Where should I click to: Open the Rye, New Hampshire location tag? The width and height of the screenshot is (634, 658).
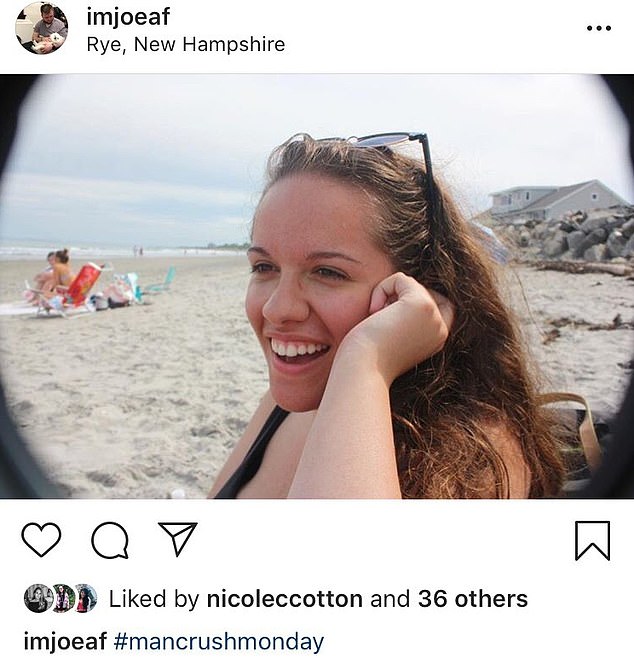(186, 44)
